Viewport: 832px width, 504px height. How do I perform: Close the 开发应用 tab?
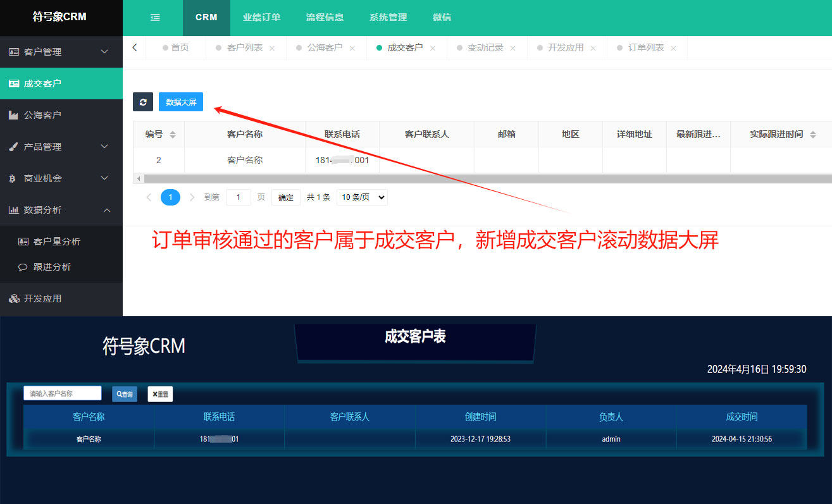tap(593, 48)
